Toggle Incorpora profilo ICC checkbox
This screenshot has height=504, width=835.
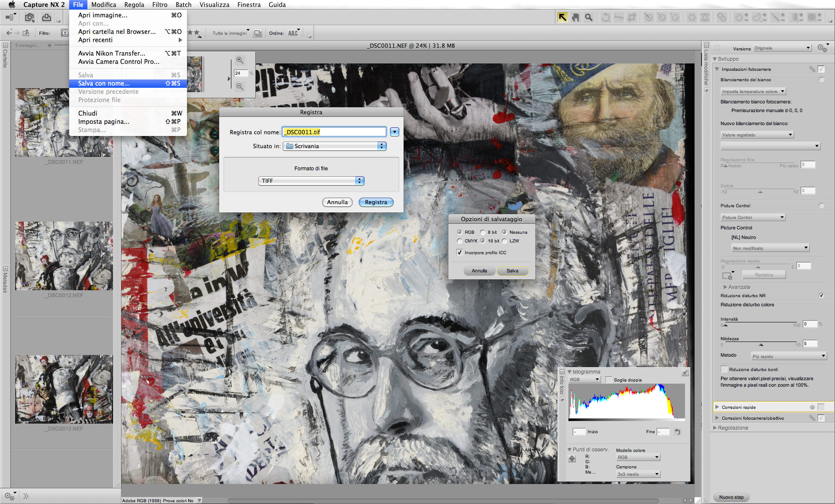(460, 252)
